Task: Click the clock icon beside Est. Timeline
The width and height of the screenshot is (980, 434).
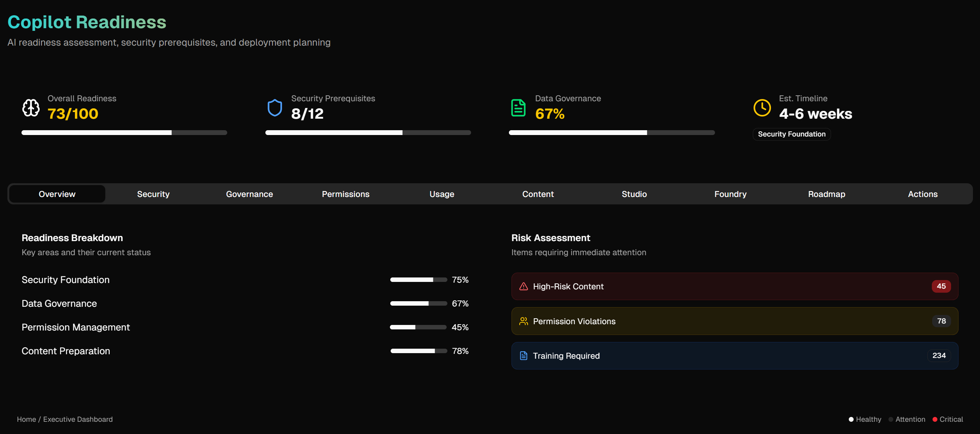Action: (762, 108)
